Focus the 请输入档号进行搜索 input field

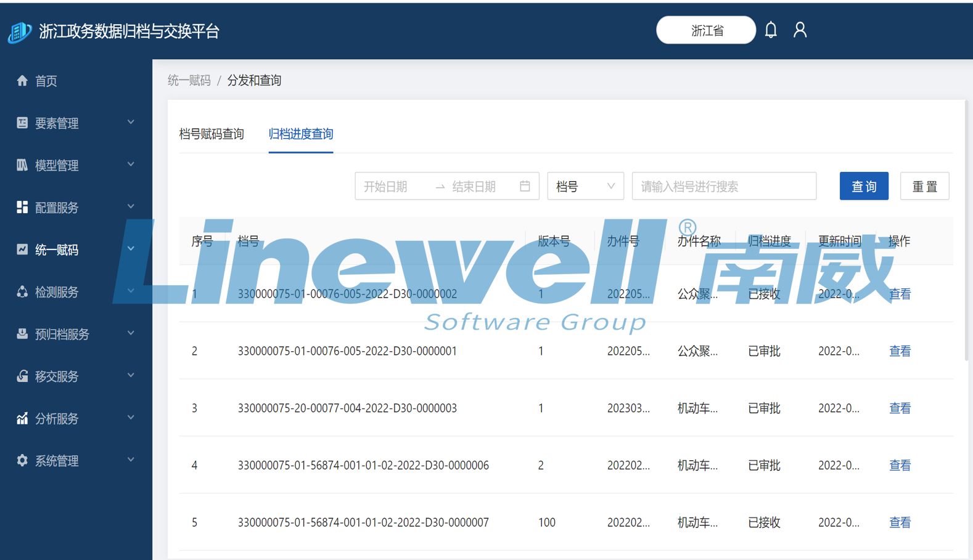point(724,186)
